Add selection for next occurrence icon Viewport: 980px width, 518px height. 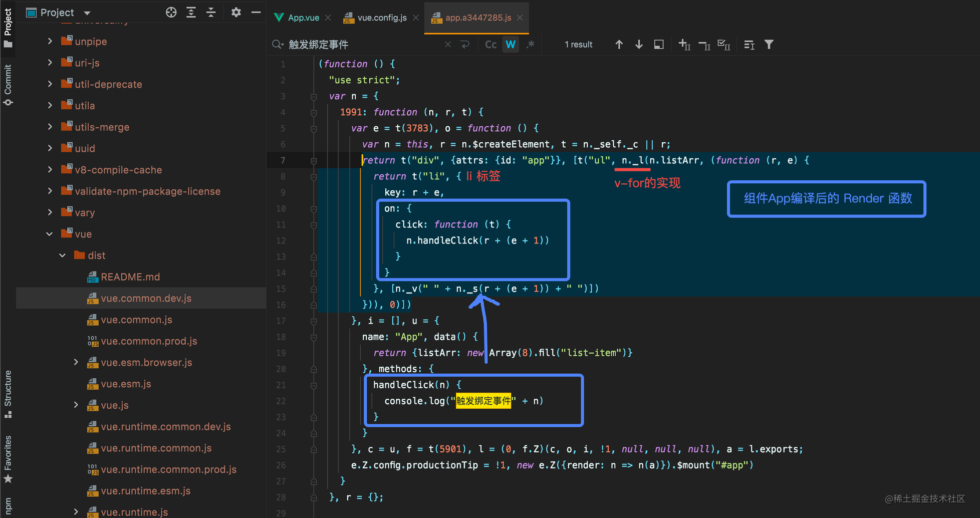click(684, 45)
